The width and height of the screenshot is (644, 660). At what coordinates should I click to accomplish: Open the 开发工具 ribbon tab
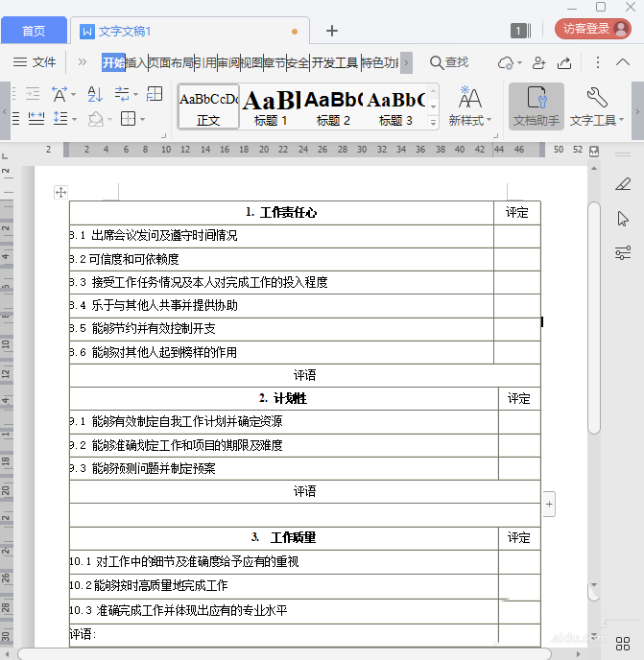(335, 62)
